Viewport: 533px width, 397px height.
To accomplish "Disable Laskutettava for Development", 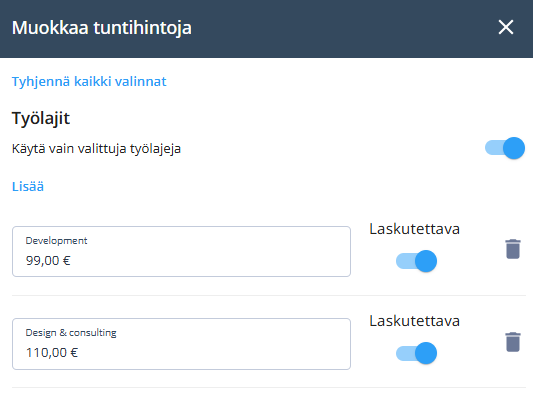I will tap(416, 261).
